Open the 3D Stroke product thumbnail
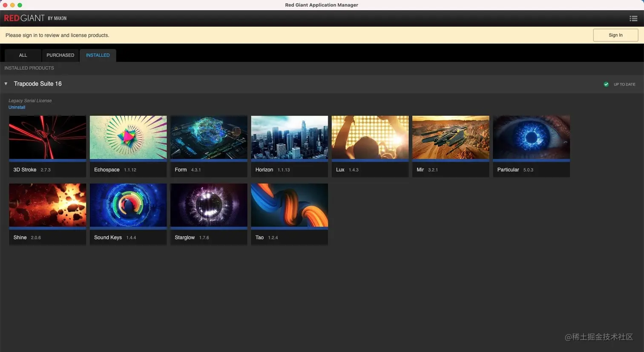The height and width of the screenshot is (352, 644). tap(47, 137)
